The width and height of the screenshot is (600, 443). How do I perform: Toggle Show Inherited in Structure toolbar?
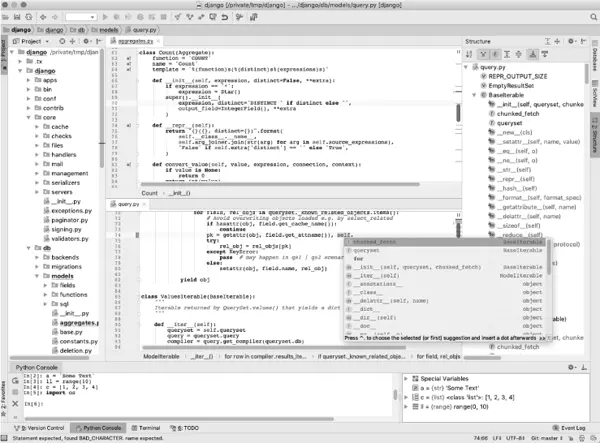483,54
